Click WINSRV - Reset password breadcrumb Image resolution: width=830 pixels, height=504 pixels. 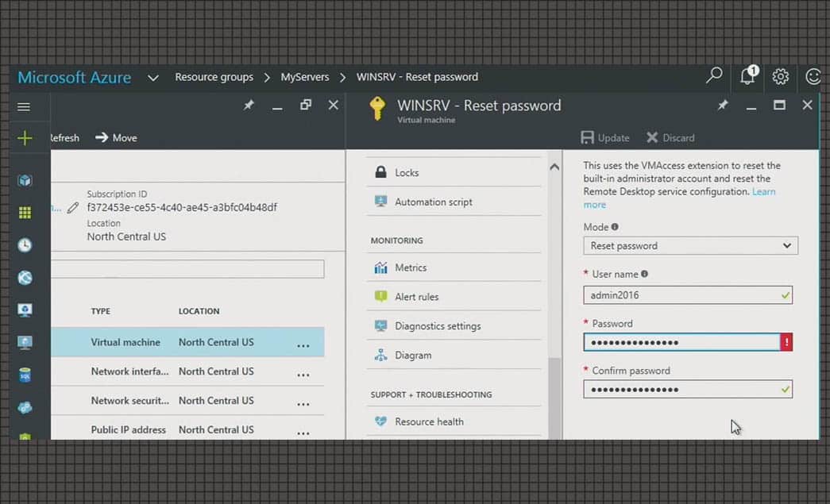pos(416,77)
